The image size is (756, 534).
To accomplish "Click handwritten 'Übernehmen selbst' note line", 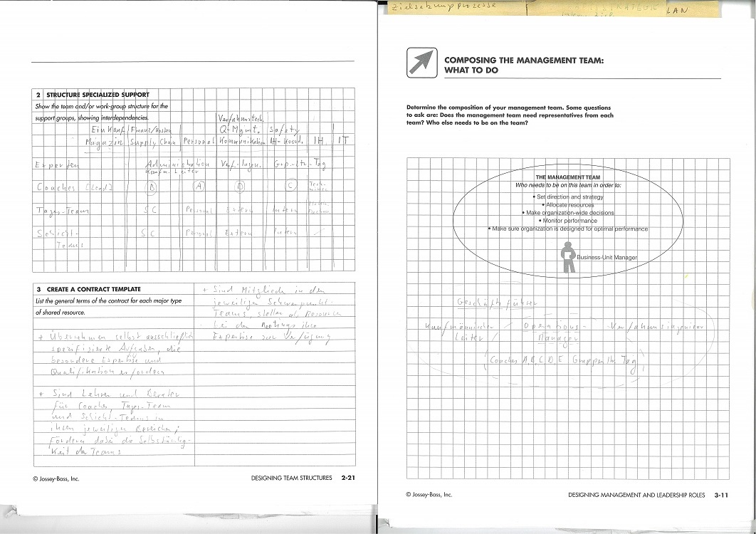I will (x=116, y=337).
